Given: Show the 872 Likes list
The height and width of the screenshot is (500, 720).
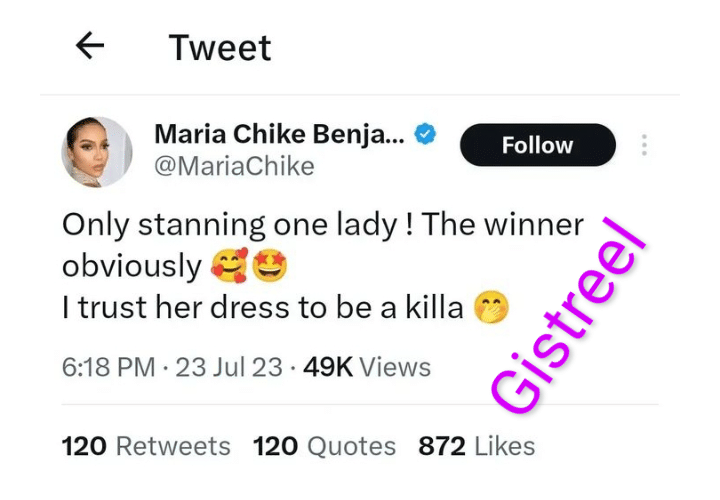Looking at the screenshot, I should tap(476, 446).
